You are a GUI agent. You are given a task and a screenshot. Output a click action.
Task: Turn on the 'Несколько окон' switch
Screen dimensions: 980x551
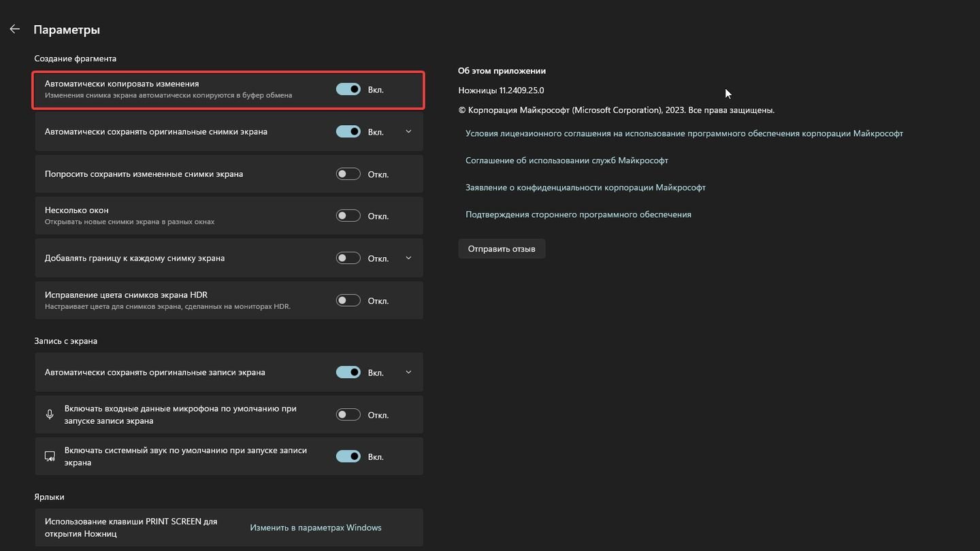(x=348, y=216)
